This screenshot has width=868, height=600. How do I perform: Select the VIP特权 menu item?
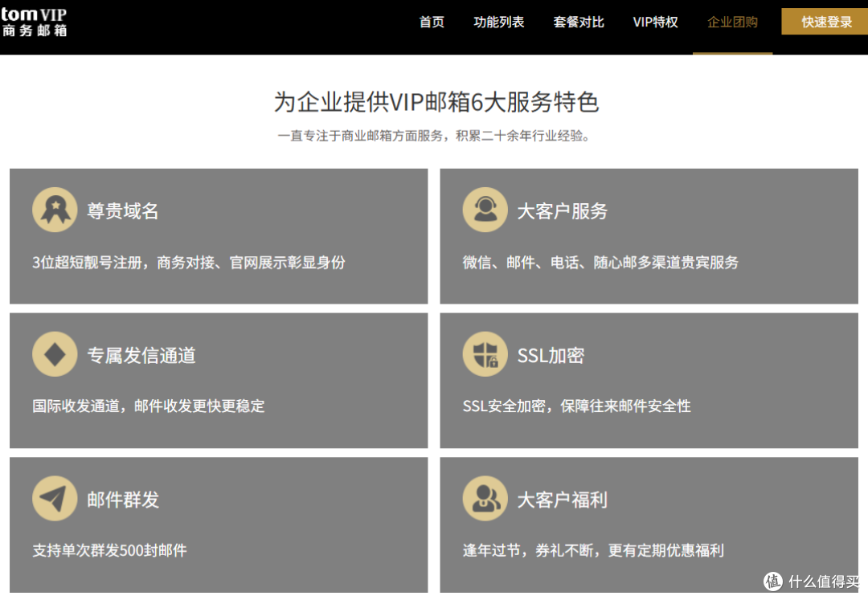tap(656, 22)
